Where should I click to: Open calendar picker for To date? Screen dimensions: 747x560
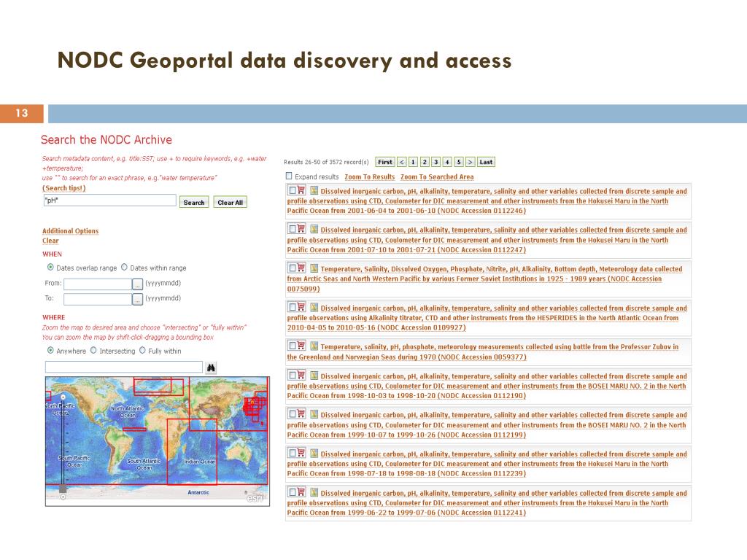tap(137, 299)
